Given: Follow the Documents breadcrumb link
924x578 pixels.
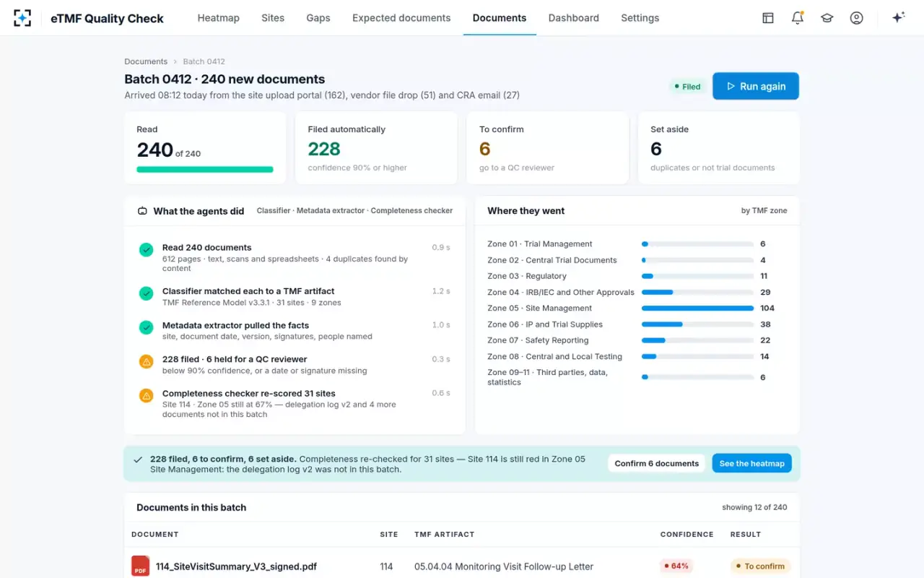Looking at the screenshot, I should (146, 61).
